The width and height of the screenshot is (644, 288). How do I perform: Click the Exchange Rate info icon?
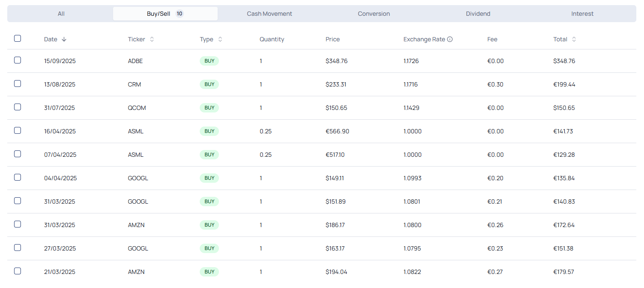(450, 39)
